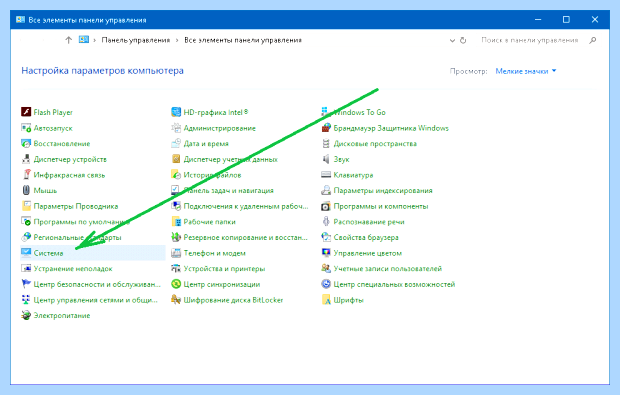Expand the chevron after Панель управления breadcrumb
This screenshot has height=395, width=620.
point(177,40)
